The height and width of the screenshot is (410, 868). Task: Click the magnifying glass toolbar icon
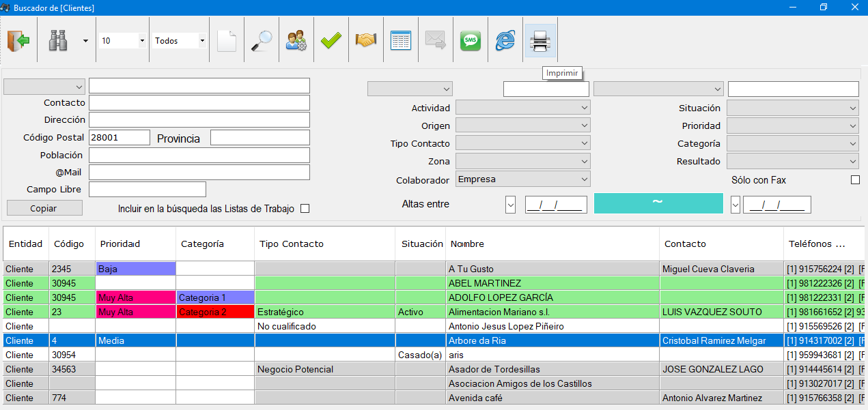(262, 41)
